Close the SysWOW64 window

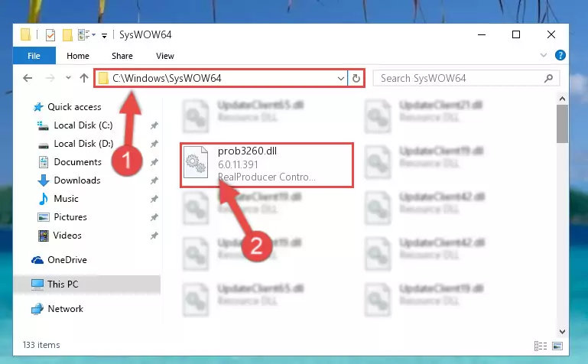pyautogui.click(x=551, y=35)
